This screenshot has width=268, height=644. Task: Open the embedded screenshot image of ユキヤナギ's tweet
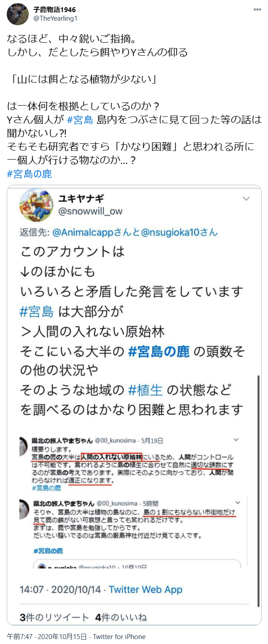[134, 405]
